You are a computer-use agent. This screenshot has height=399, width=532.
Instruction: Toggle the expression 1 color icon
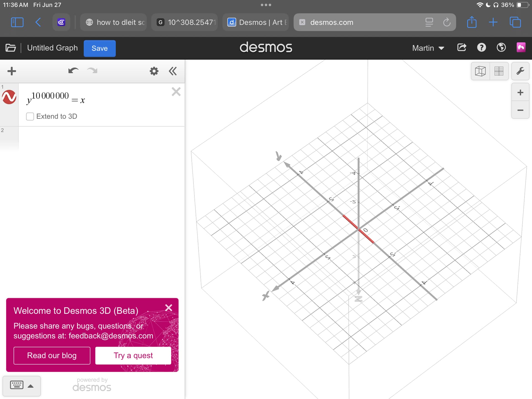(x=9, y=97)
